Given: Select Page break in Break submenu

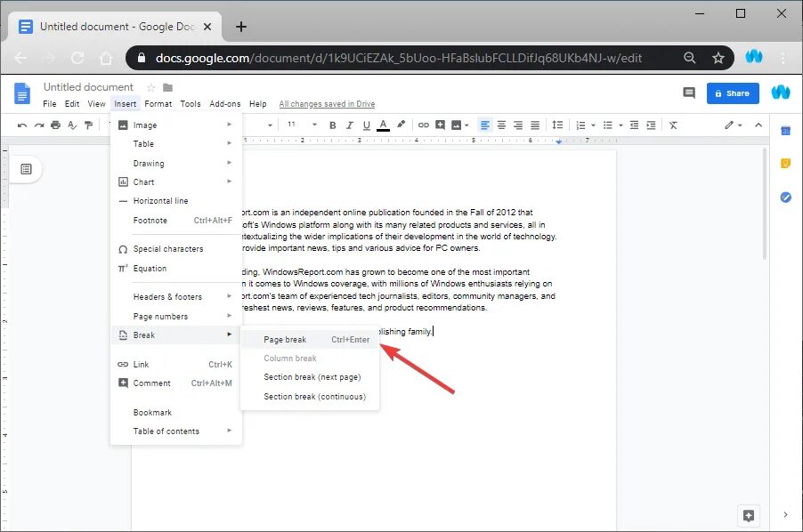Looking at the screenshot, I should (310, 340).
